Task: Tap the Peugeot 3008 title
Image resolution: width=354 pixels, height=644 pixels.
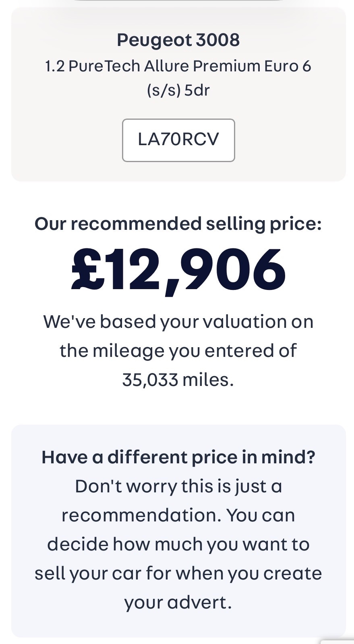Action: [x=178, y=40]
